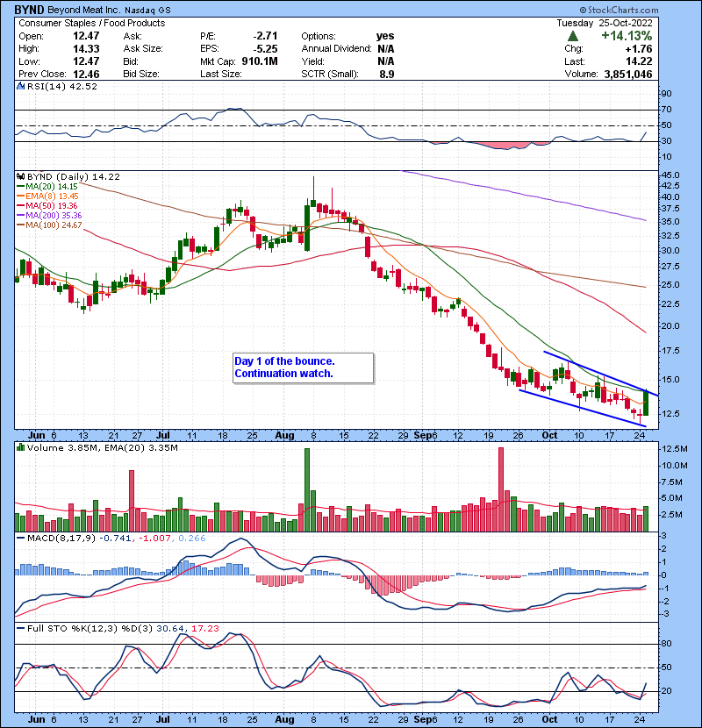Click the latest green candlestick on price chart
Viewport: 702px width, 728px height.
646,403
